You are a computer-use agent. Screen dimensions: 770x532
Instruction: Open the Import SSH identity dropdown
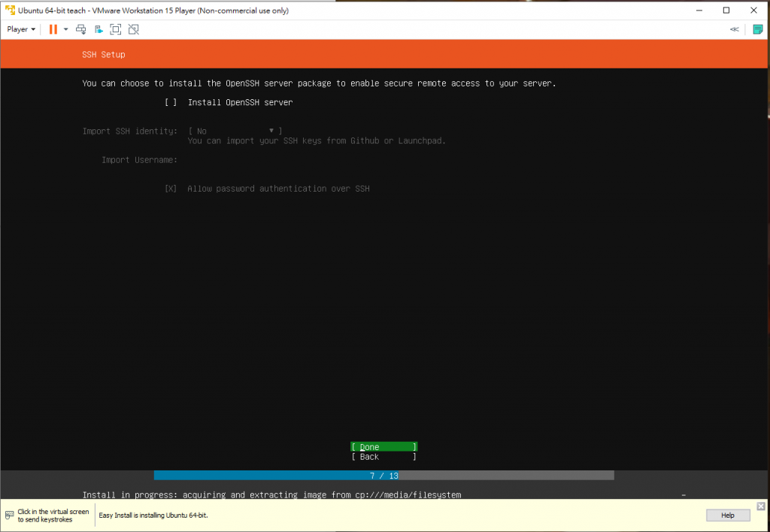pyautogui.click(x=235, y=131)
